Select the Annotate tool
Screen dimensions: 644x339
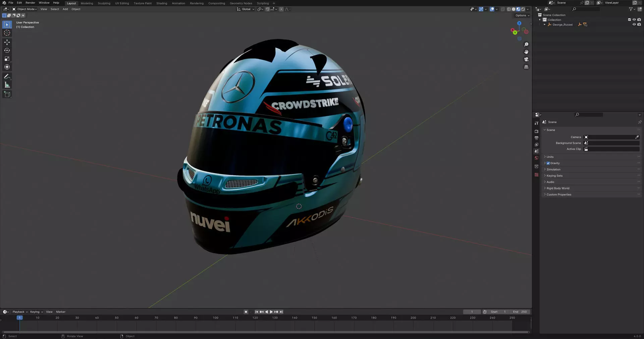pos(7,77)
